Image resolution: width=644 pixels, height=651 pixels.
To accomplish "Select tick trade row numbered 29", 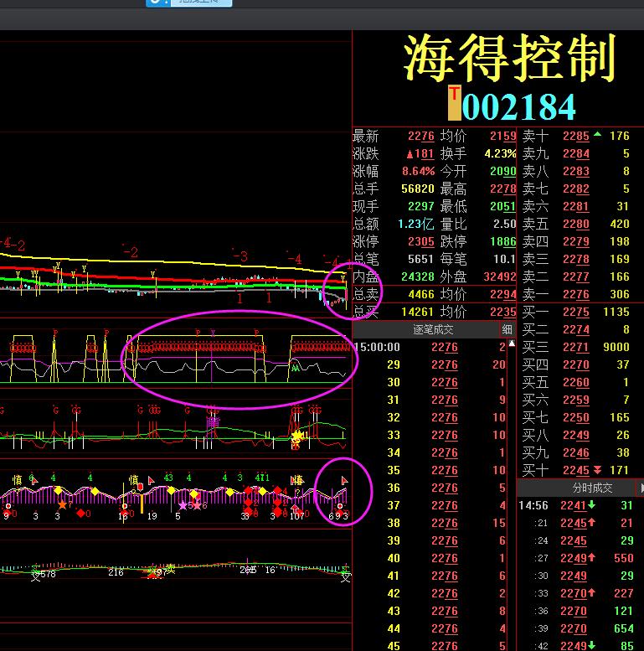I will tap(430, 364).
